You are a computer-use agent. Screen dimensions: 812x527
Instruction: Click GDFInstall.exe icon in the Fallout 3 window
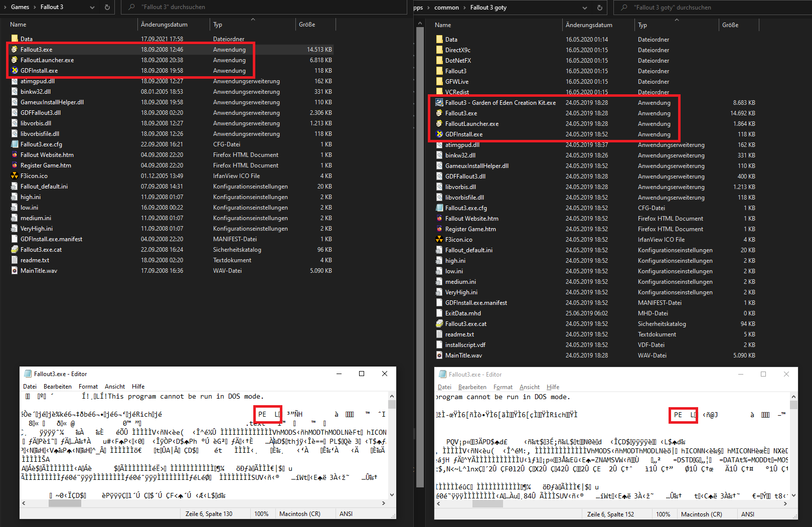tap(15, 70)
